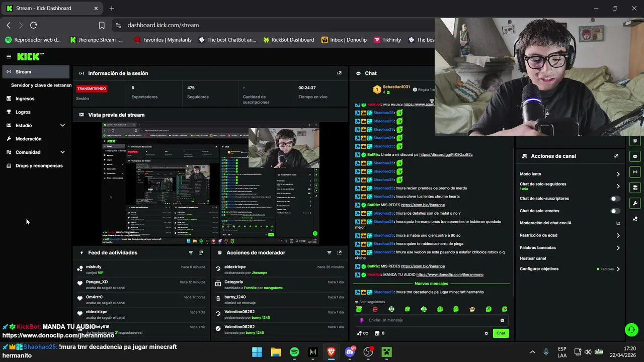The image size is (644, 362).
Task: Enable Chat de solo-suscriptores toggle
Action: 615,199
